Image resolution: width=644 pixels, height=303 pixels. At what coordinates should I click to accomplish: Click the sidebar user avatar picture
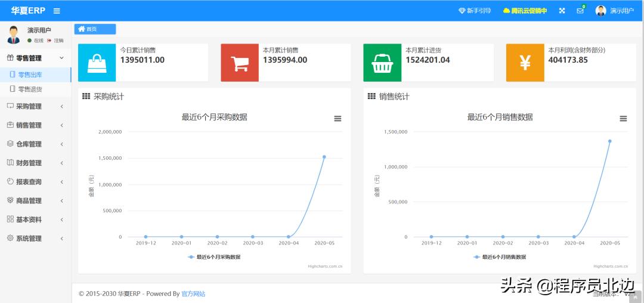[x=14, y=35]
